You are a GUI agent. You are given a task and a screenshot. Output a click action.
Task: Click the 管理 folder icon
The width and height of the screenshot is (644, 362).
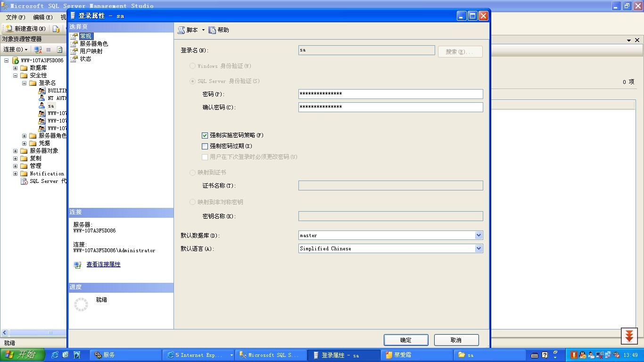tap(24, 166)
